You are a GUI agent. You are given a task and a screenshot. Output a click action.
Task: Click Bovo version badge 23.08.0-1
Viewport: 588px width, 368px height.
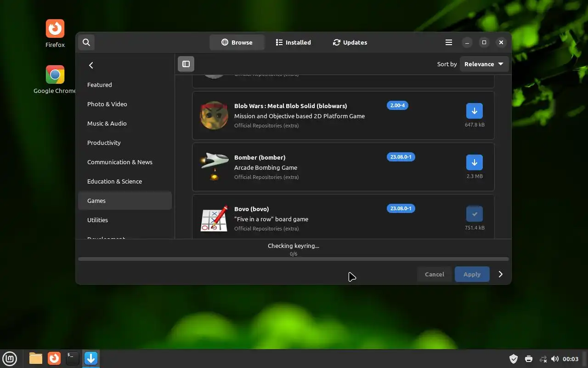tap(401, 208)
